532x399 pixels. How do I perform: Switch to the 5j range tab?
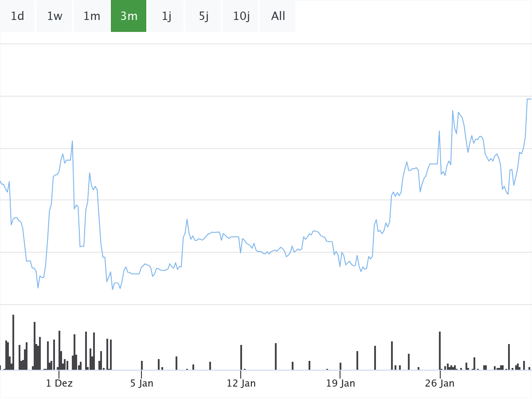pyautogui.click(x=203, y=16)
